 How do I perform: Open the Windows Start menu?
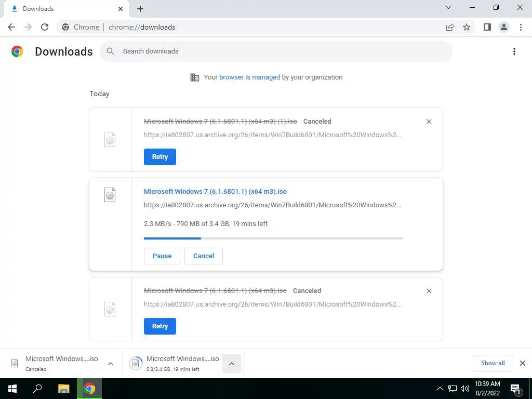pyautogui.click(x=12, y=389)
